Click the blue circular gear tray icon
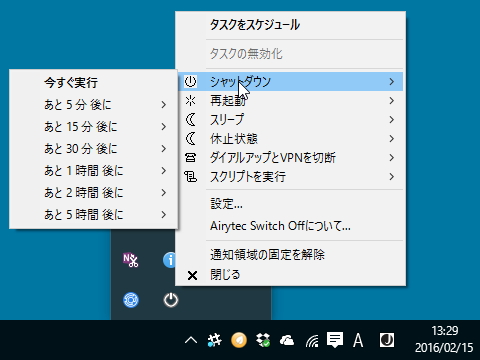 pos(131,300)
